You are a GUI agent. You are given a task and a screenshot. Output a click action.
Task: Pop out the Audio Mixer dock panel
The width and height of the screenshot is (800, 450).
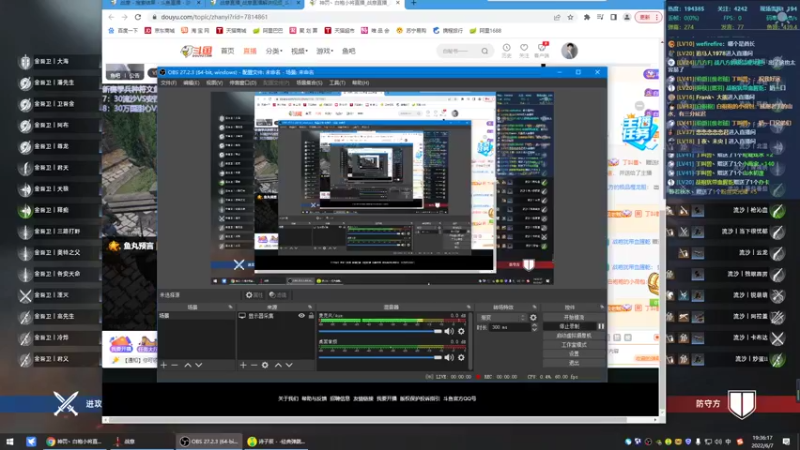[x=468, y=307]
